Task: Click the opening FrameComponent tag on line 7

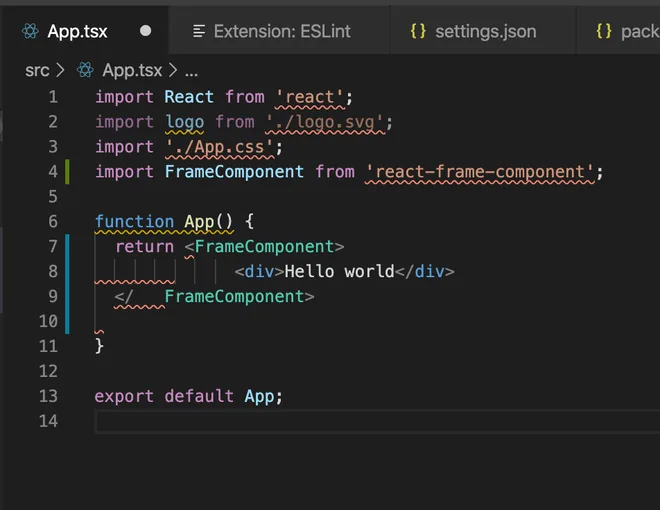Action: [264, 247]
